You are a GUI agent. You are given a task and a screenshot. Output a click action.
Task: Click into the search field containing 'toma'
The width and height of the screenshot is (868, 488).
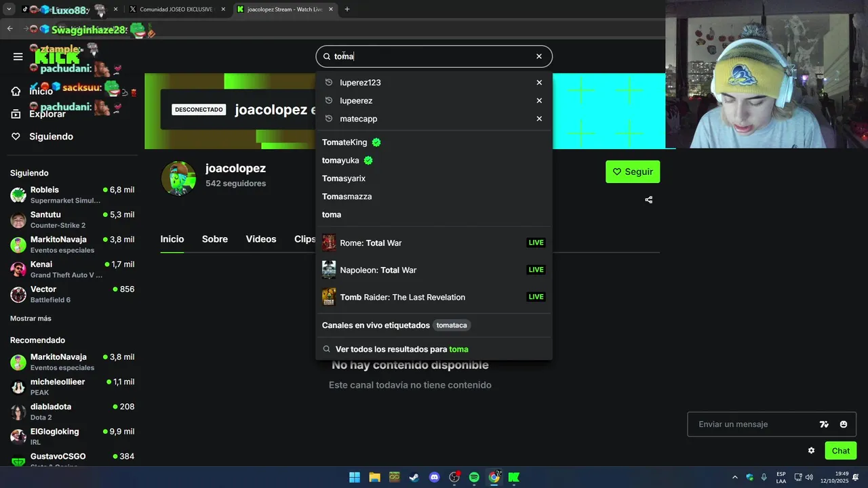pyautogui.click(x=433, y=56)
